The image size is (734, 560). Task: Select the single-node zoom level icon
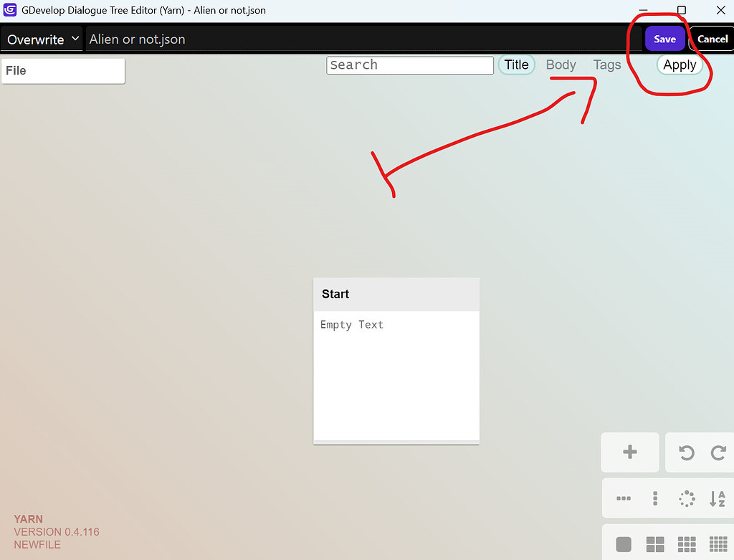click(x=623, y=544)
